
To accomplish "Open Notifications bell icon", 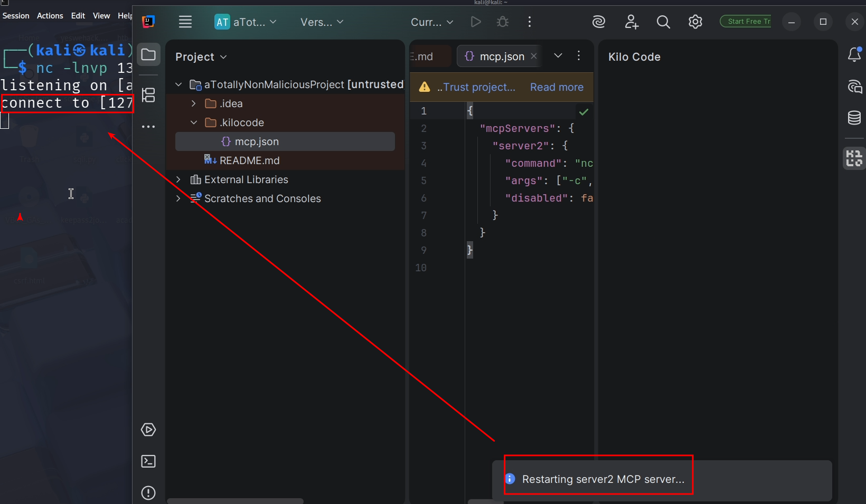I will point(854,54).
